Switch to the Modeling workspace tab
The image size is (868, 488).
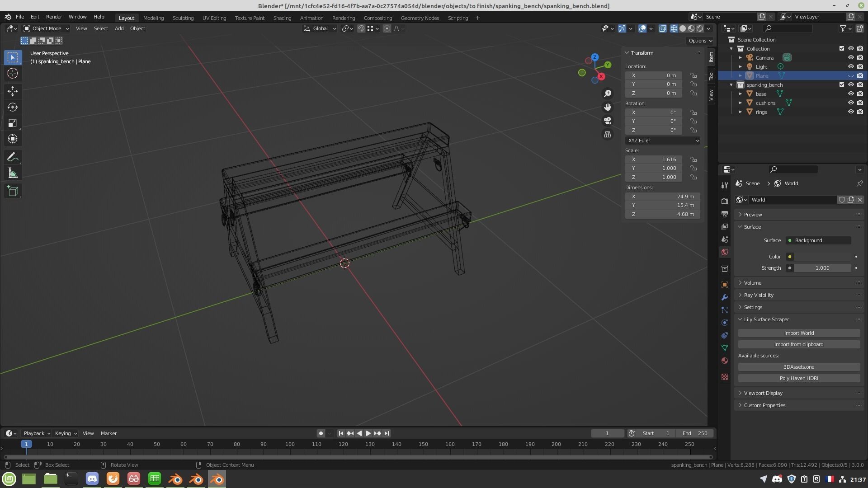153,18
